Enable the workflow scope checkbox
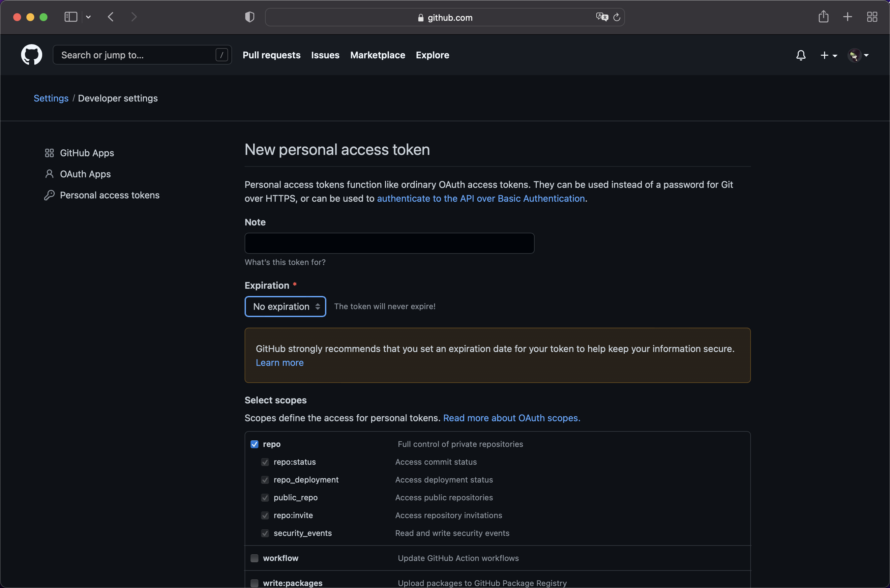This screenshot has width=890, height=588. click(254, 558)
